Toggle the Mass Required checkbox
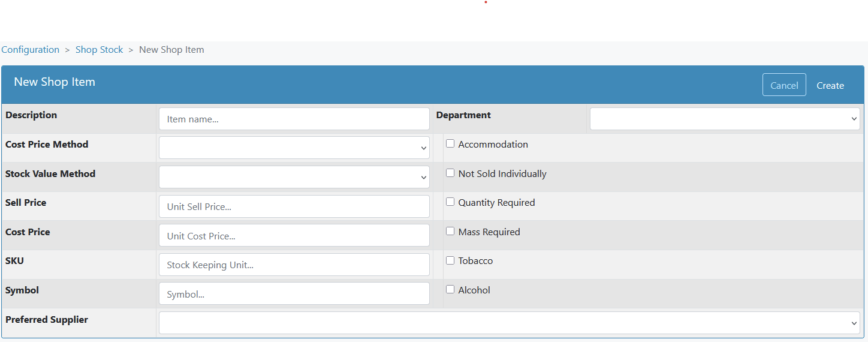 (x=450, y=231)
